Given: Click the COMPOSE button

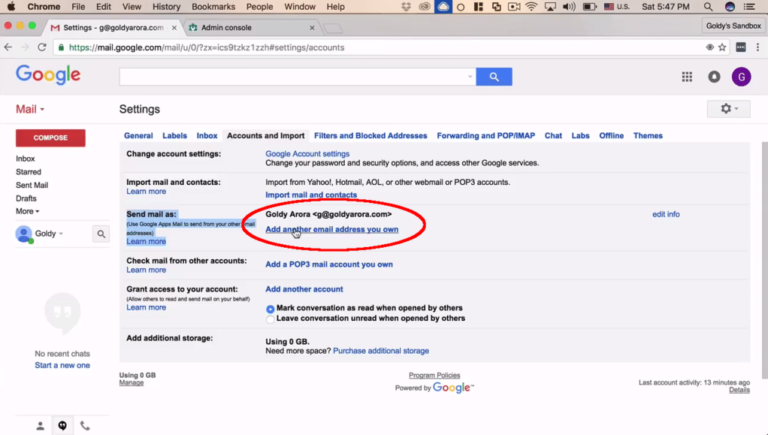Looking at the screenshot, I should coord(50,138).
